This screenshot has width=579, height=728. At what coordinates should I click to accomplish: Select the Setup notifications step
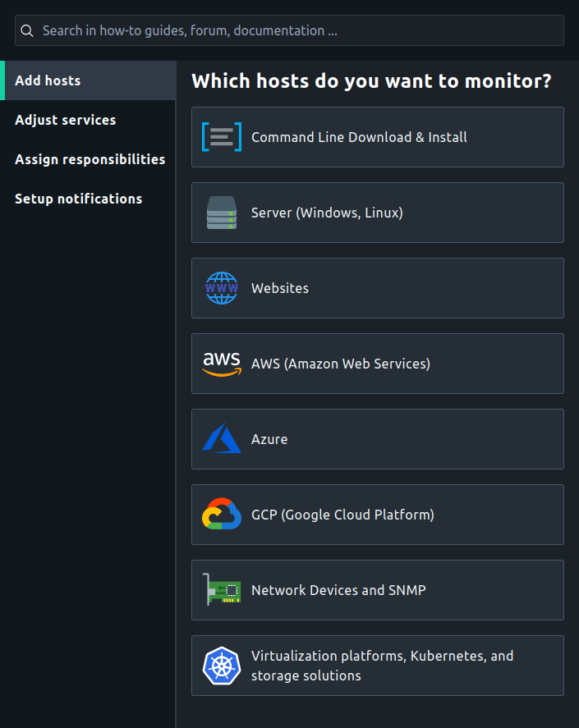click(89, 199)
